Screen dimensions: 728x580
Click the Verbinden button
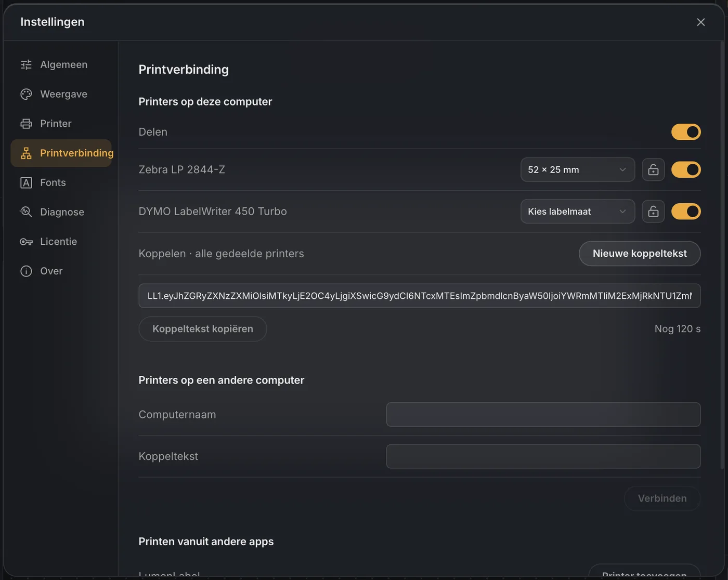[x=662, y=498]
